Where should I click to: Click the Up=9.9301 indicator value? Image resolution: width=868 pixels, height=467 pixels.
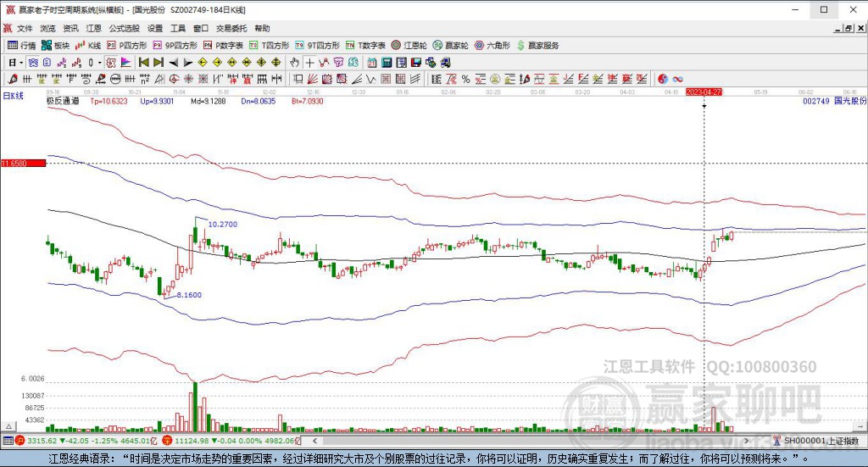click(x=157, y=101)
